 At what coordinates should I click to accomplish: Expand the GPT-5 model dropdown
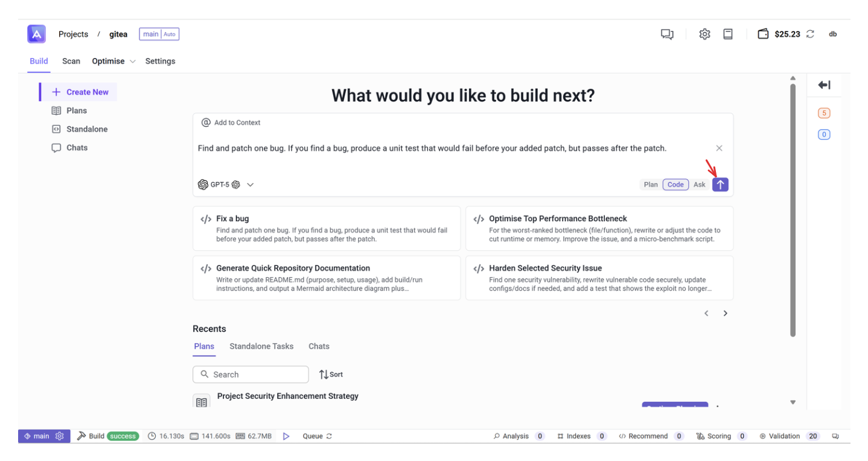(250, 185)
